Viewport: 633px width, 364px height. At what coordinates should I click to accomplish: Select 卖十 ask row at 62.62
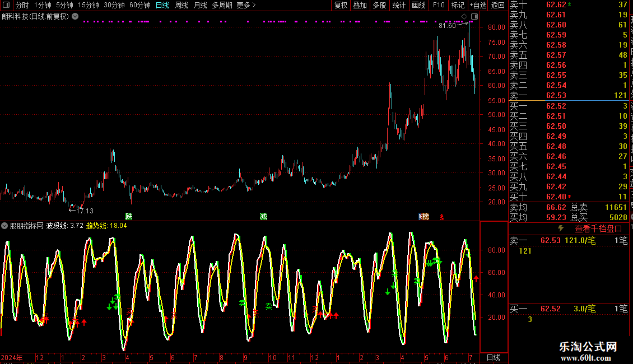pos(569,4)
